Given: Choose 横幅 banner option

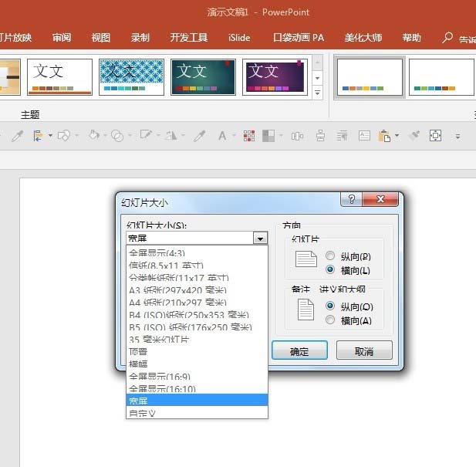Looking at the screenshot, I should 197,364.
